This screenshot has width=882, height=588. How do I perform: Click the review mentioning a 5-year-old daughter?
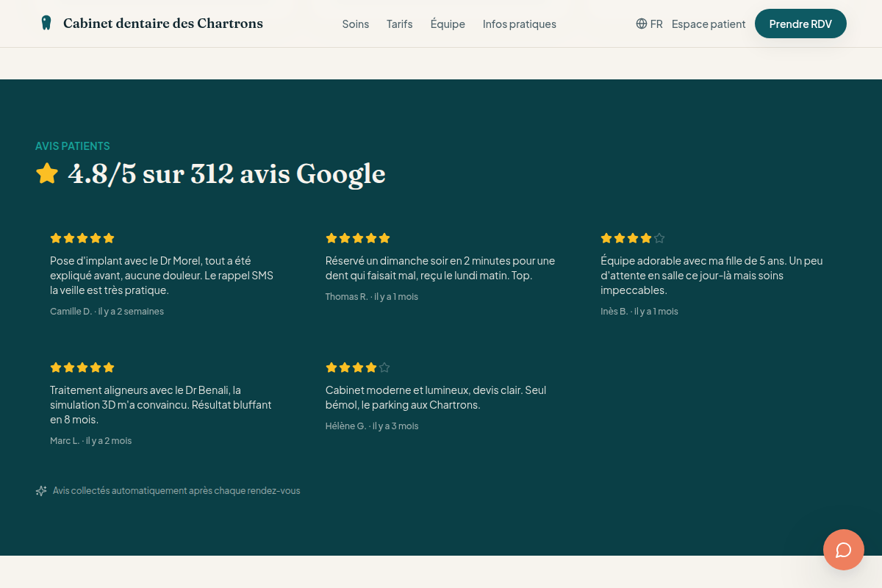pos(711,276)
